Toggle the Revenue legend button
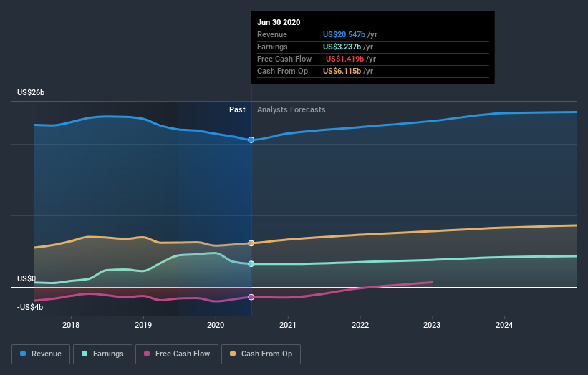The image size is (588, 375). point(41,354)
